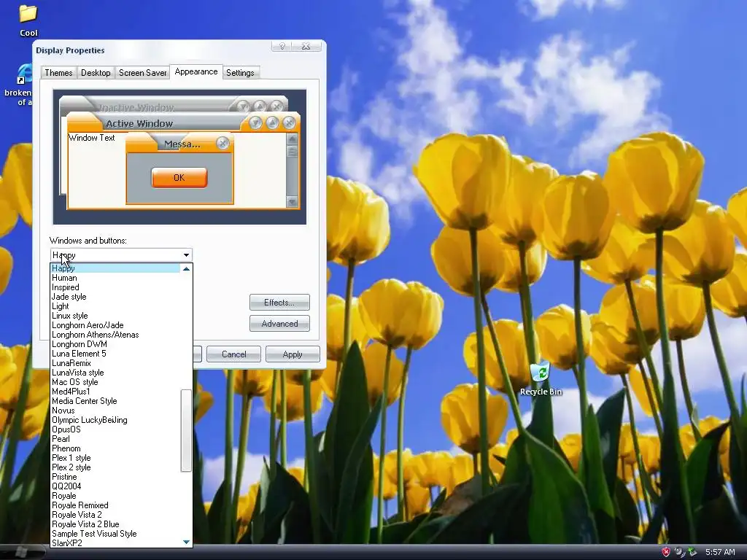747x560 pixels.
Task: Select the Inspired visual style
Action: click(115, 287)
